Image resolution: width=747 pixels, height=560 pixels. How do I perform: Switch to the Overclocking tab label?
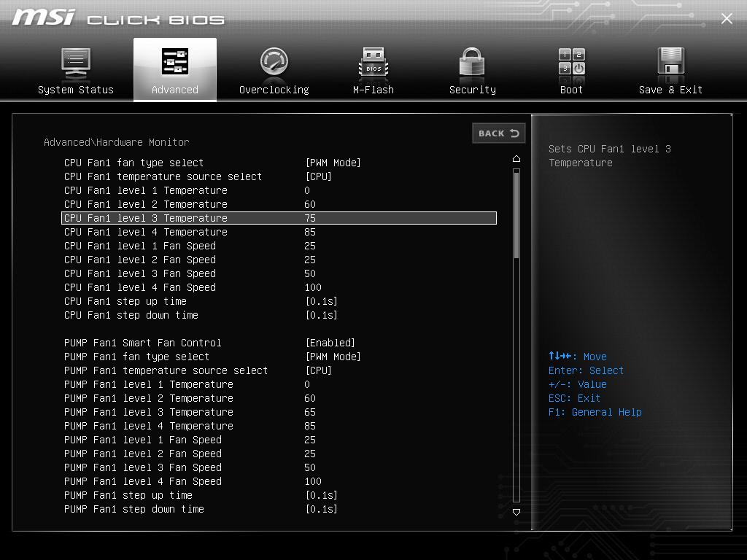pyautogui.click(x=274, y=90)
